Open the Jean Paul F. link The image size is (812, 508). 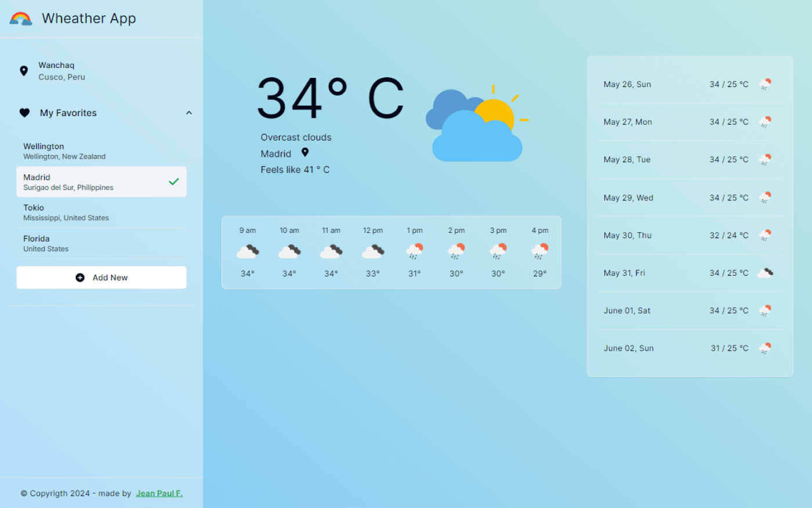click(x=159, y=493)
